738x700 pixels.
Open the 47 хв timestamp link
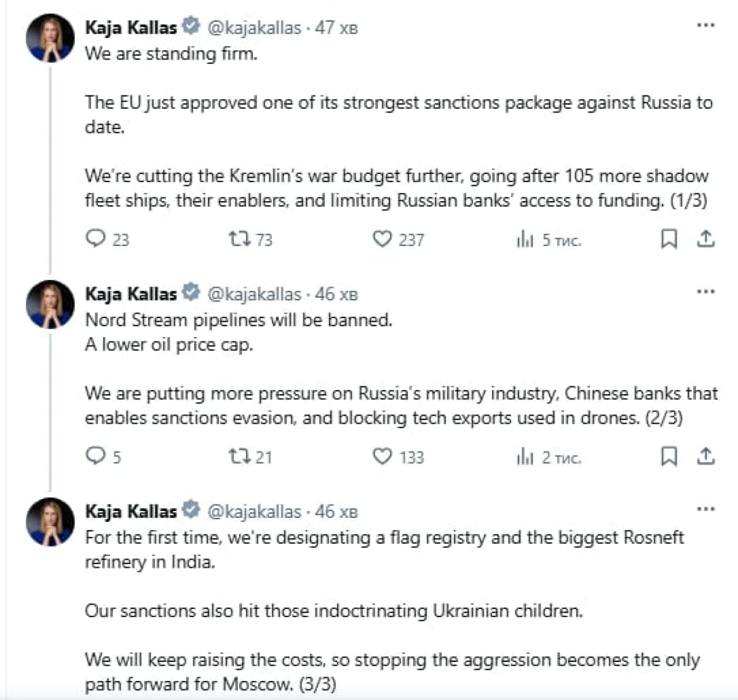point(336,28)
